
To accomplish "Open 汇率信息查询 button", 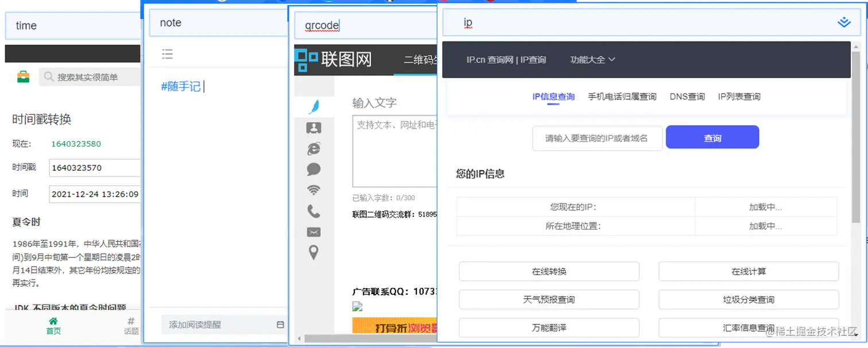I will [749, 327].
